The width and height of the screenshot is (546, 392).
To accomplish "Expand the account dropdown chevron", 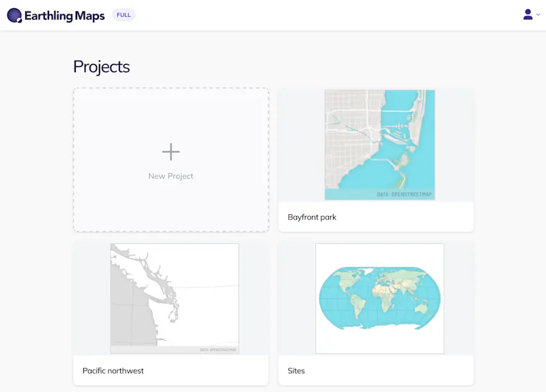I will click(538, 14).
